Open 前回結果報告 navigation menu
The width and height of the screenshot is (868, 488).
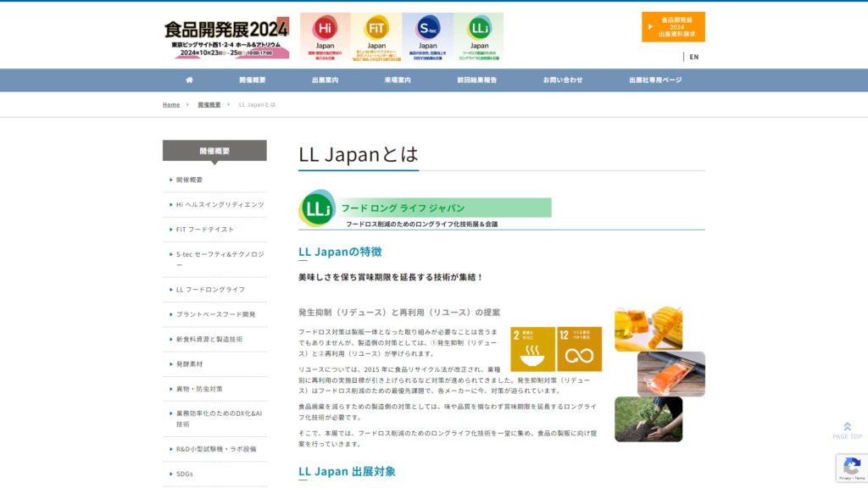(x=476, y=80)
